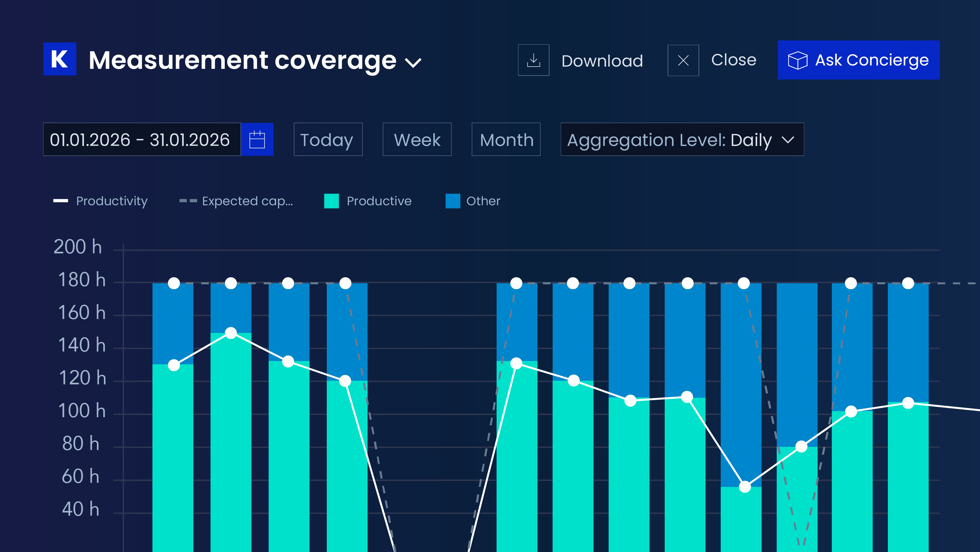
Task: Expand the Measurement coverage title chevron
Action: coord(413,62)
